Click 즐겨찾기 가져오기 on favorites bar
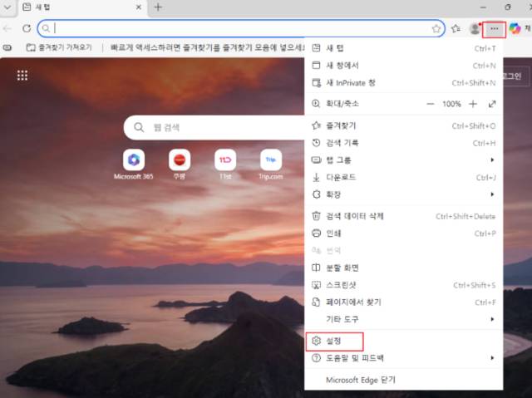Image resolution: width=532 pixels, height=398 pixels. 59,47
